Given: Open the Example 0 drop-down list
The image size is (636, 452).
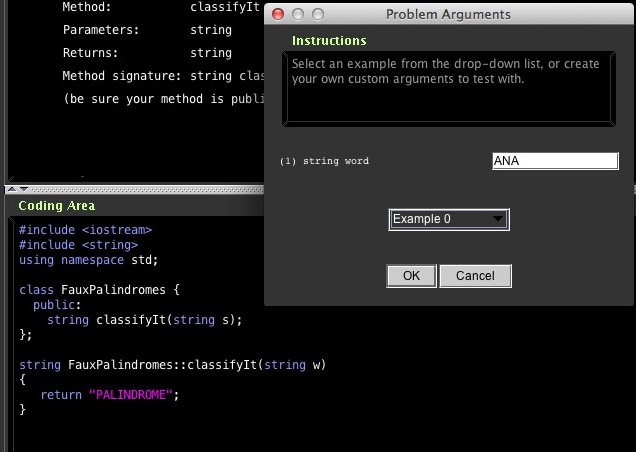Looking at the screenshot, I should click(x=449, y=219).
